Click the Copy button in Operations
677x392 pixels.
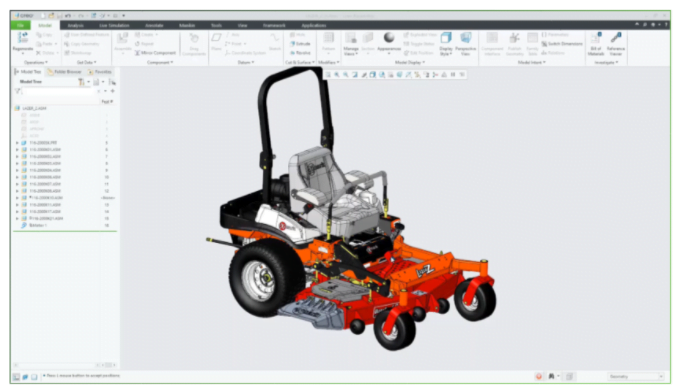pos(44,35)
